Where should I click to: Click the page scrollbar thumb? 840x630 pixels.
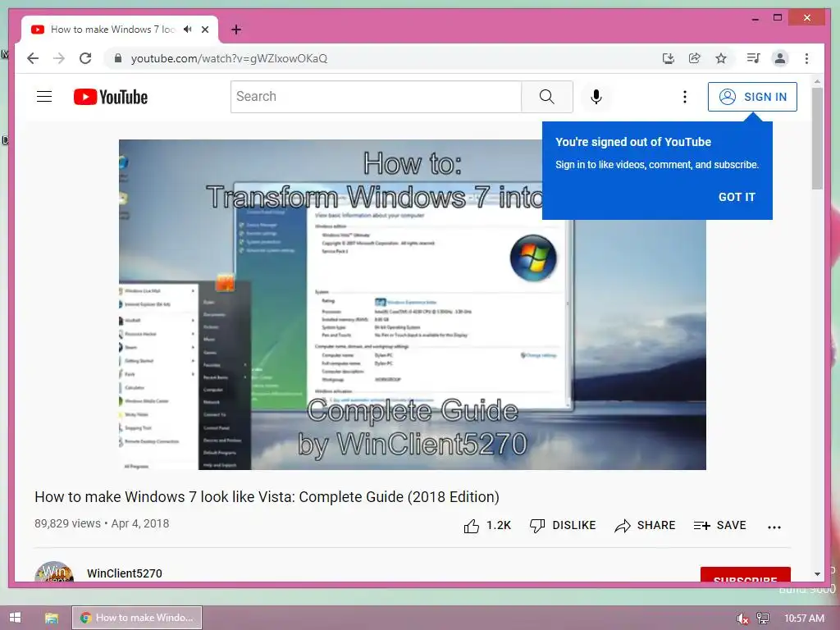817,139
